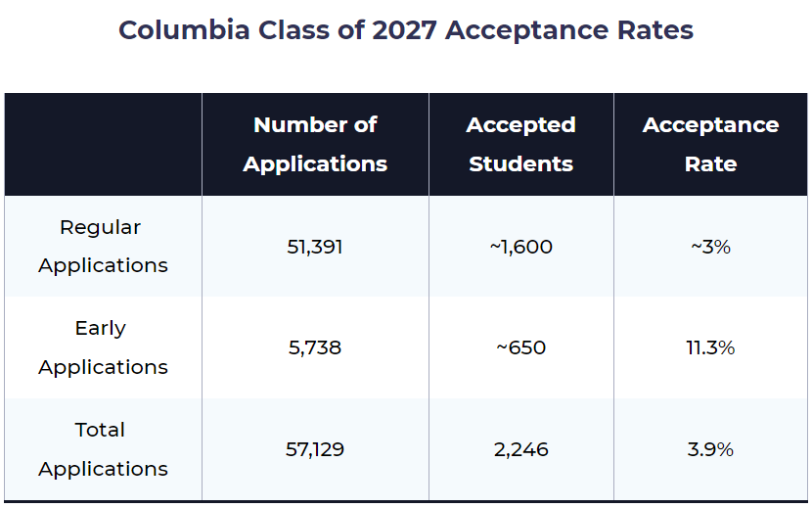This screenshot has width=812, height=508.
Task: Click the ~3% acceptance rate cell
Action: click(x=710, y=247)
